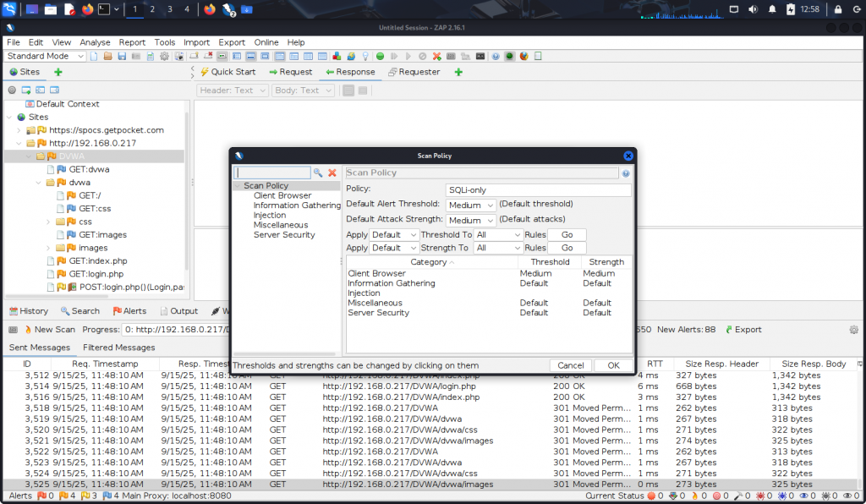This screenshot has height=504, width=866.
Task: Click the step arrow icon in ZAP toolbar
Action: [x=394, y=56]
